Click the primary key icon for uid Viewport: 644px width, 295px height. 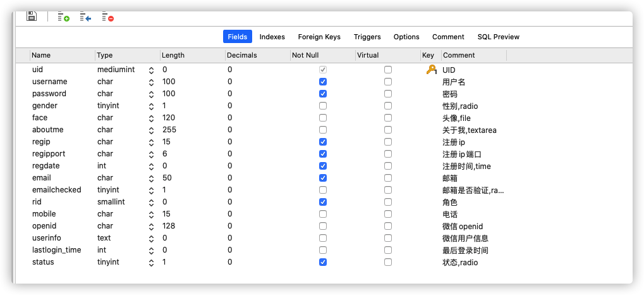pyautogui.click(x=431, y=70)
